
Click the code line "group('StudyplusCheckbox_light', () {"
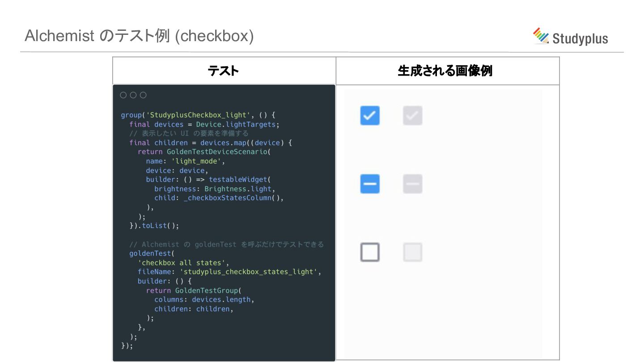coord(199,115)
